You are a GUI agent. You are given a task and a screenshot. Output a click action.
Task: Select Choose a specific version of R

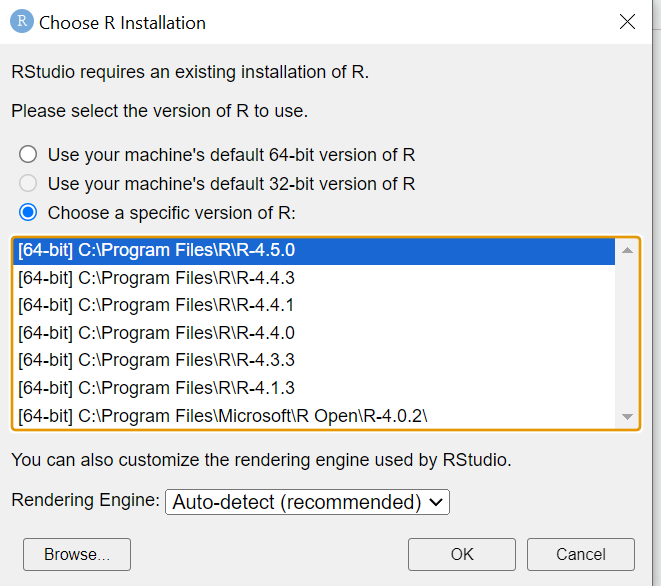coord(29,213)
